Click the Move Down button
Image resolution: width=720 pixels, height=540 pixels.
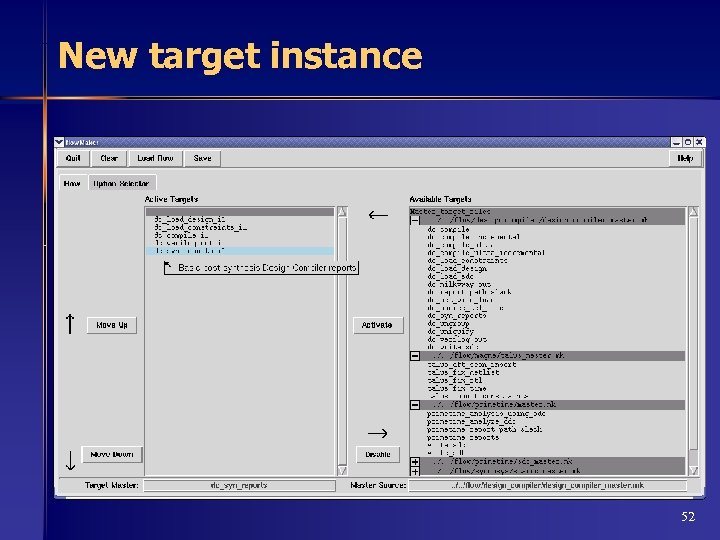[112, 455]
